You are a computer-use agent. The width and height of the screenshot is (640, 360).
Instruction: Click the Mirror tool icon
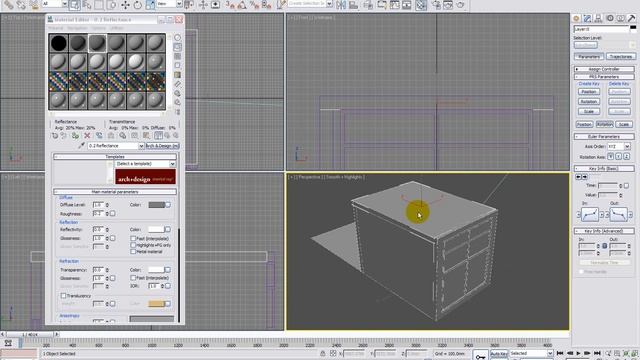(341, 5)
